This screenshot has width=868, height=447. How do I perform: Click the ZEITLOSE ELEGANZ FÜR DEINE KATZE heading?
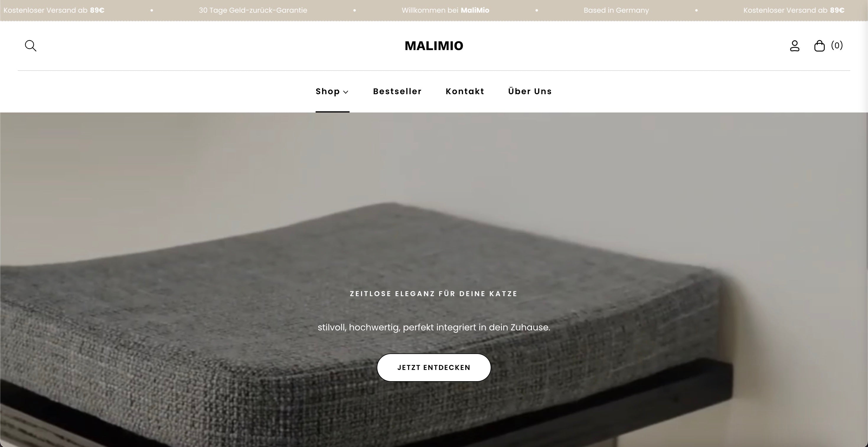(x=434, y=294)
